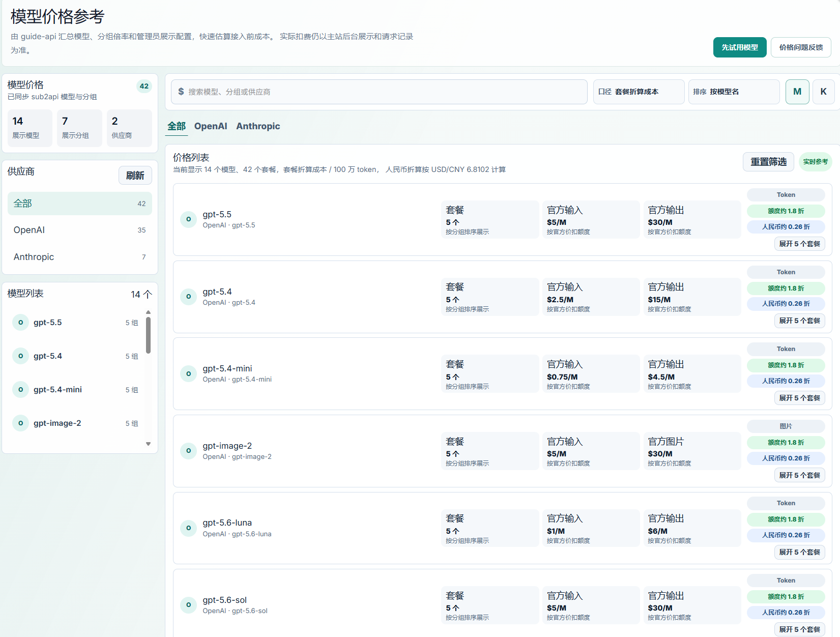Click the 实时参考 badge
Image resolution: width=840 pixels, height=637 pixels.
point(816,162)
